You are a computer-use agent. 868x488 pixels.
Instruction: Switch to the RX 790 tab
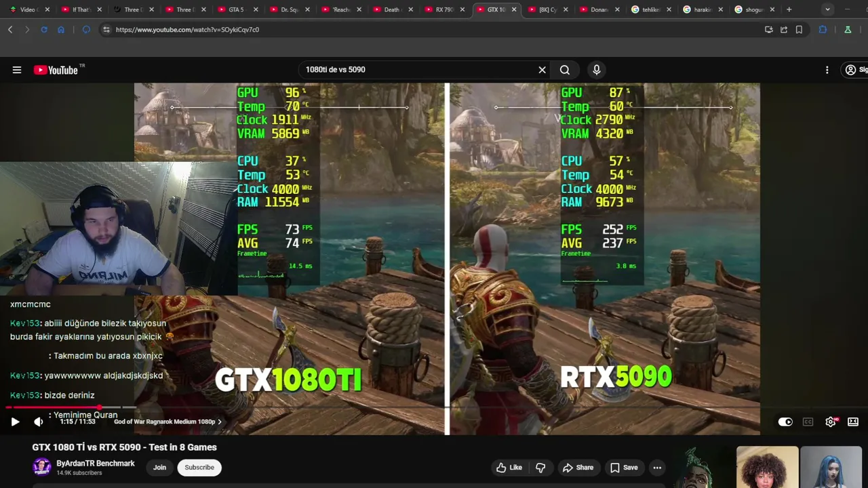(443, 9)
